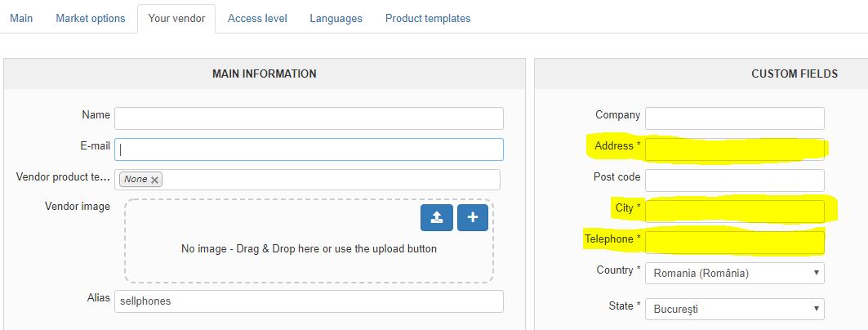Click the Alias field containing sellphones
The width and height of the screenshot is (868, 330).
click(309, 301)
